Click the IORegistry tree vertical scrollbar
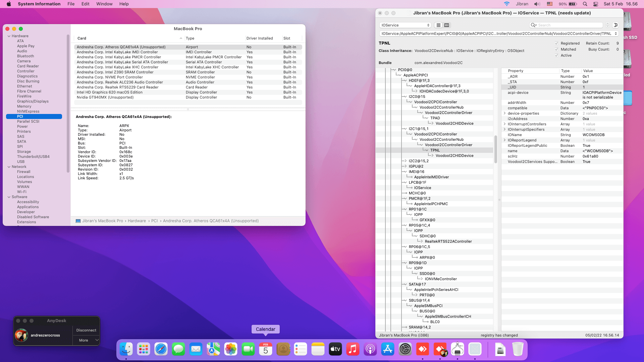 [495, 149]
